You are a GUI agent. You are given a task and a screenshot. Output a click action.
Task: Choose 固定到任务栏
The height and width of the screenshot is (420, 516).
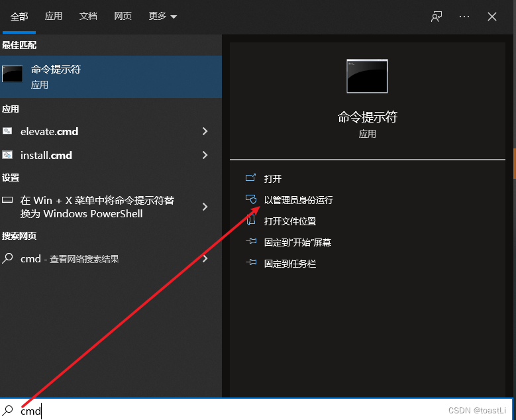[290, 264]
